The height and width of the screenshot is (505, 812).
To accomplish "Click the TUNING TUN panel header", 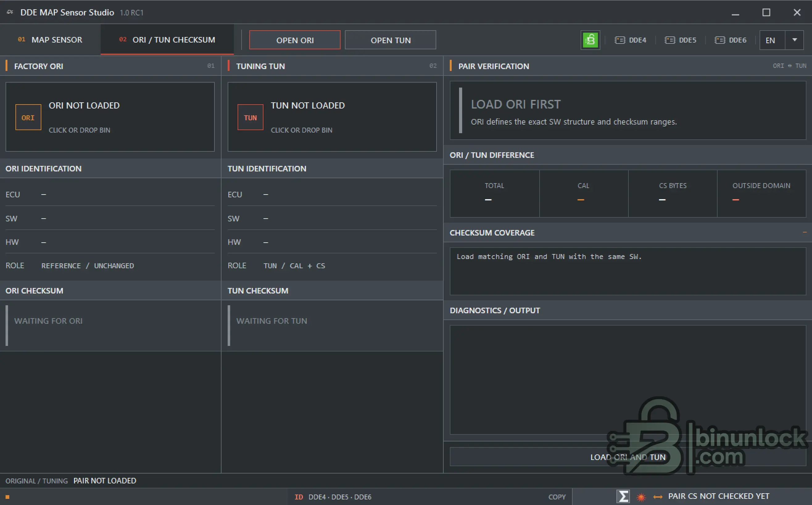I will tap(332, 66).
